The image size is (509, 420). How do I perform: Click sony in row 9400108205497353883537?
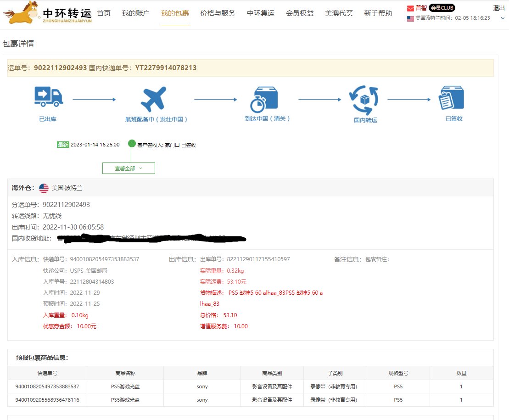pos(202,386)
